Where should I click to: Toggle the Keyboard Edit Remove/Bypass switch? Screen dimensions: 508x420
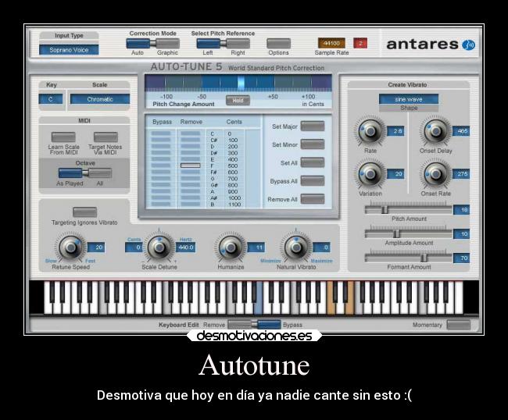[254, 325]
